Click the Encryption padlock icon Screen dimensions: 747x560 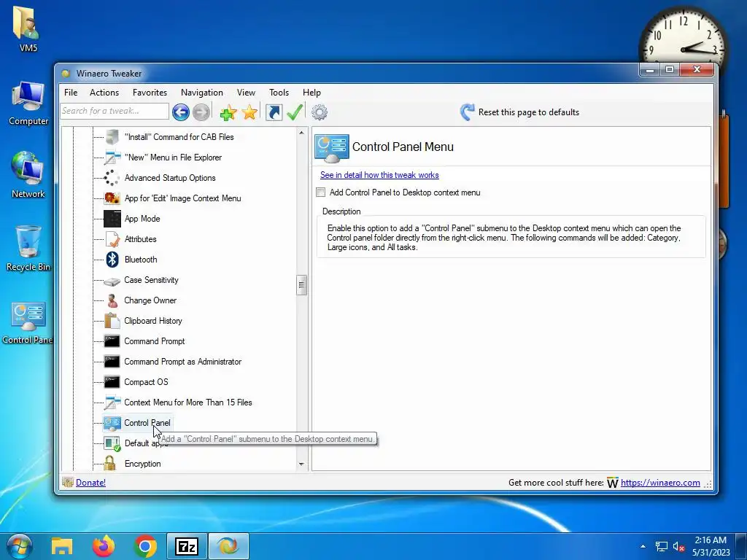pos(110,463)
